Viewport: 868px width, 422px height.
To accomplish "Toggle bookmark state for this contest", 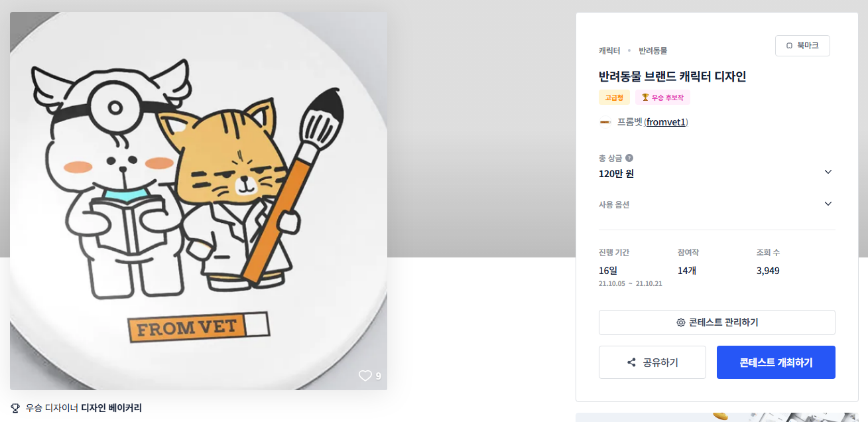I will click(x=802, y=45).
